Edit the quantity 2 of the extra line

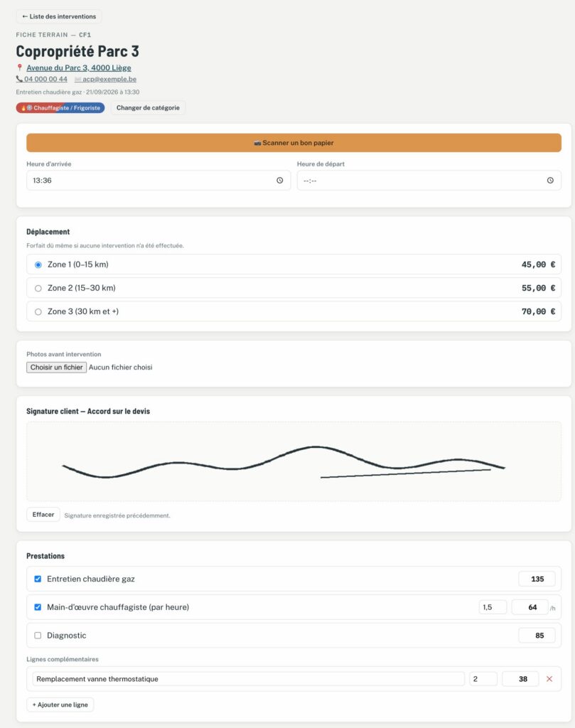coord(483,679)
